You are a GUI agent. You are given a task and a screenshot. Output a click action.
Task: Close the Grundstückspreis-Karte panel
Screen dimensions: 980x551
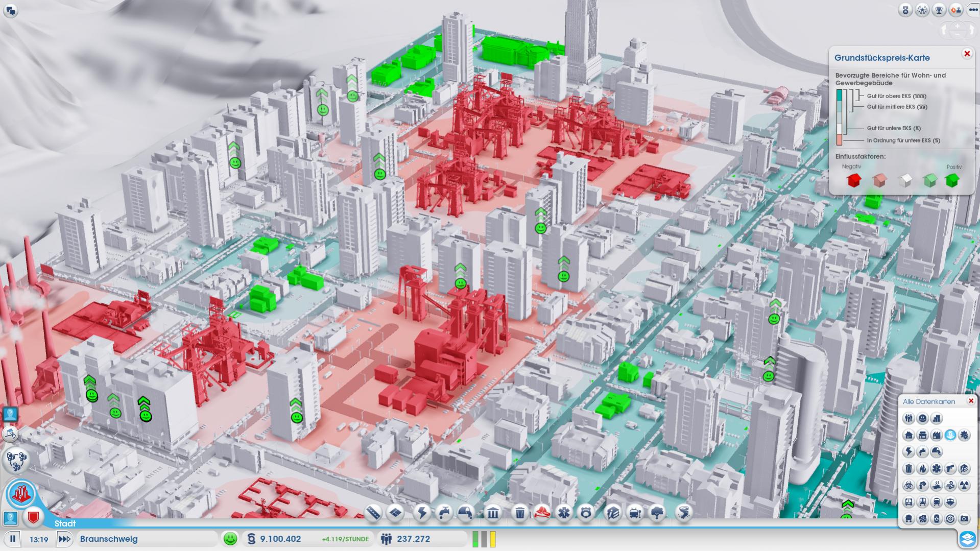point(967,54)
